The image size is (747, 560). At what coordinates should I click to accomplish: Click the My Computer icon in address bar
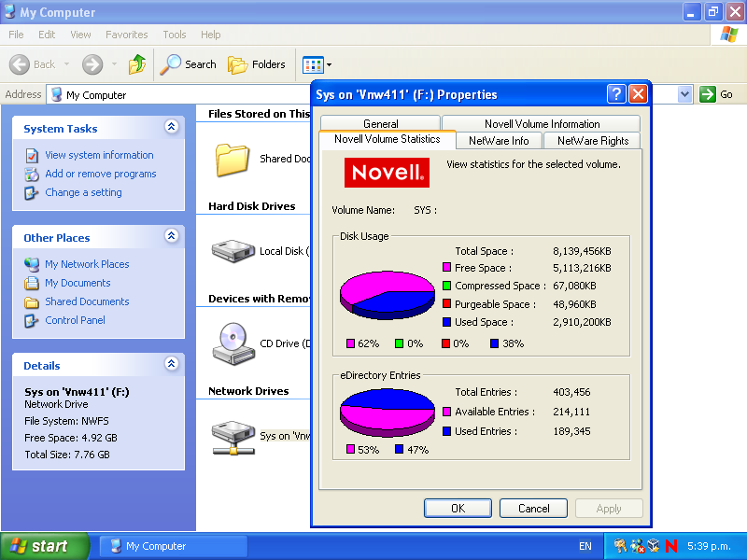coord(56,94)
